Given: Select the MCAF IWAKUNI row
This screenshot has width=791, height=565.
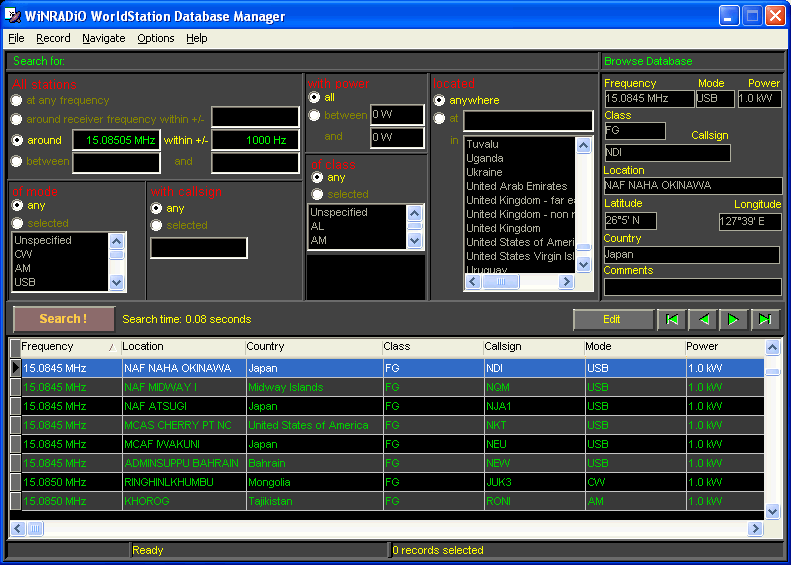Looking at the screenshot, I should pos(387,444).
